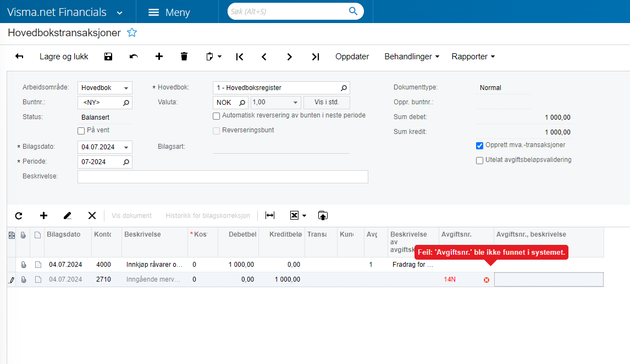Check Utelat avgiftsbeløpsvalidering
Image resolution: width=630 pixels, height=364 pixels.
[x=479, y=160]
